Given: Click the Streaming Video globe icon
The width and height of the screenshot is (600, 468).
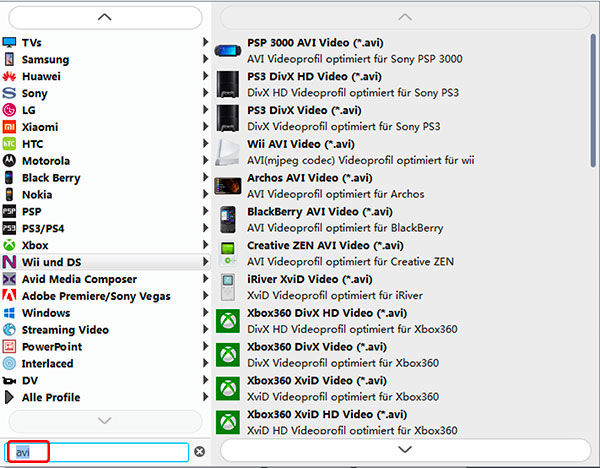Looking at the screenshot, I should [x=9, y=329].
